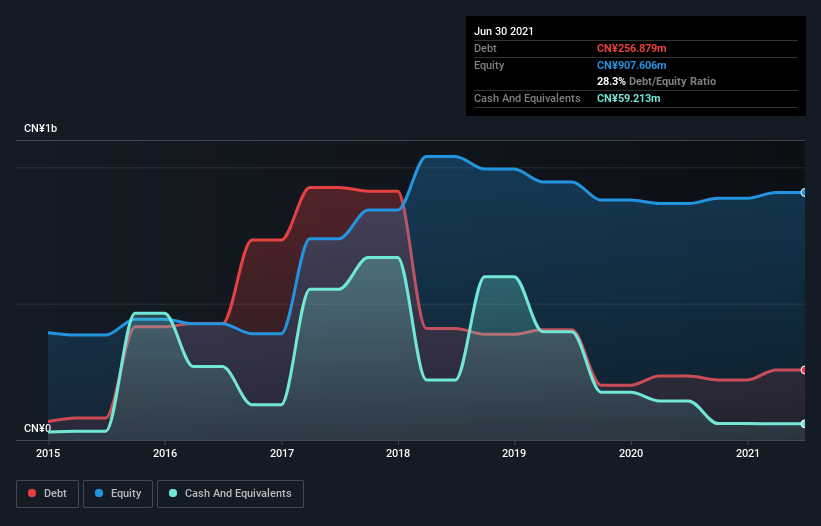
Task: Click the teal Cash endpoint marker
Action: tap(804, 424)
